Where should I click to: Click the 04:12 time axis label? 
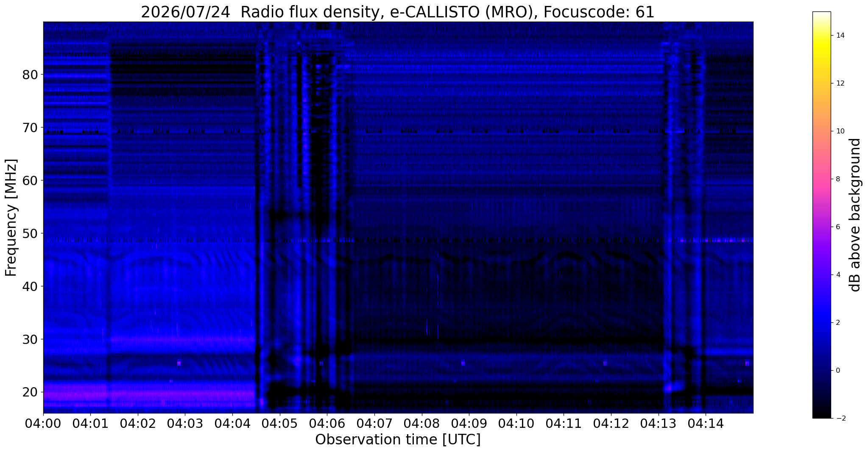[x=611, y=423]
